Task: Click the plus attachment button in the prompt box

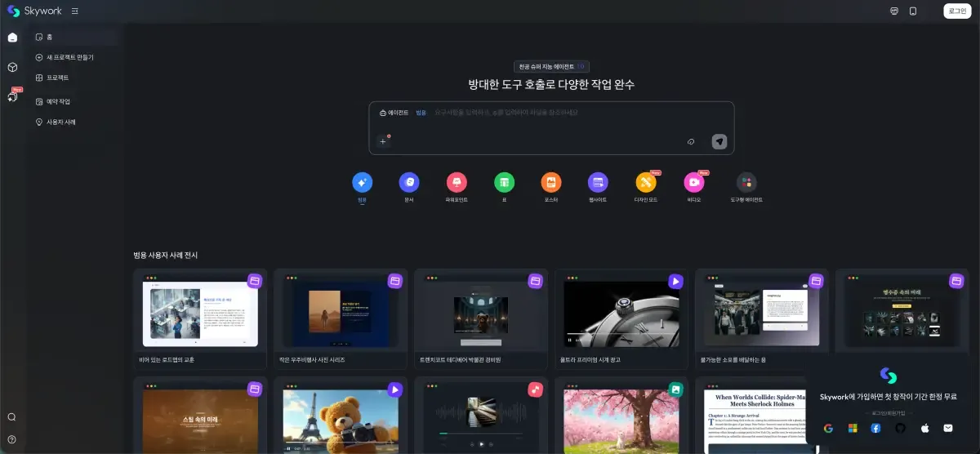Action: [x=383, y=141]
